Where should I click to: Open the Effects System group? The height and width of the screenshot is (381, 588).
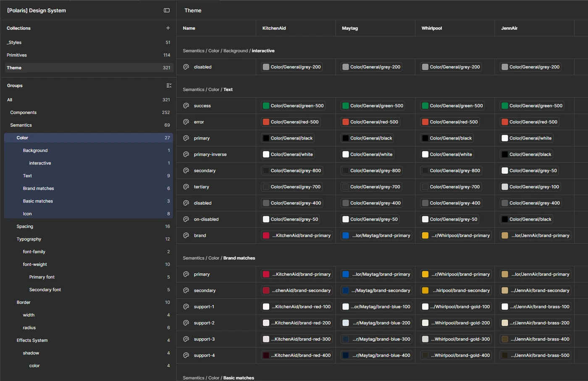(x=89, y=340)
